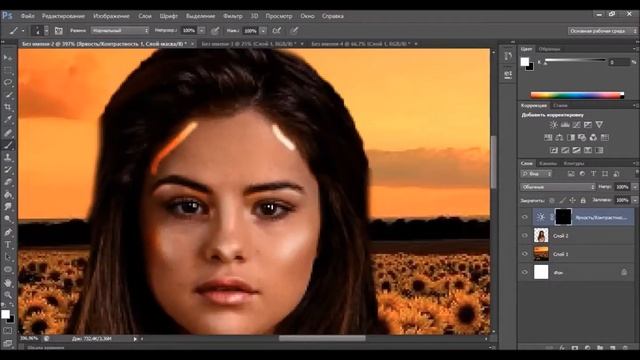Select the Horizontal Type tool
Screen dimensions: 640x360
[x=8, y=244]
